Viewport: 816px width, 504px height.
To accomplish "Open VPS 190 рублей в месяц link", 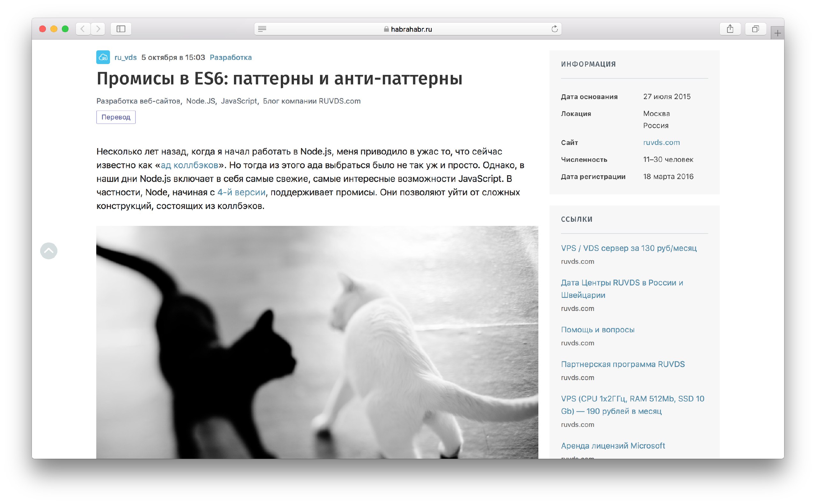I will click(633, 405).
